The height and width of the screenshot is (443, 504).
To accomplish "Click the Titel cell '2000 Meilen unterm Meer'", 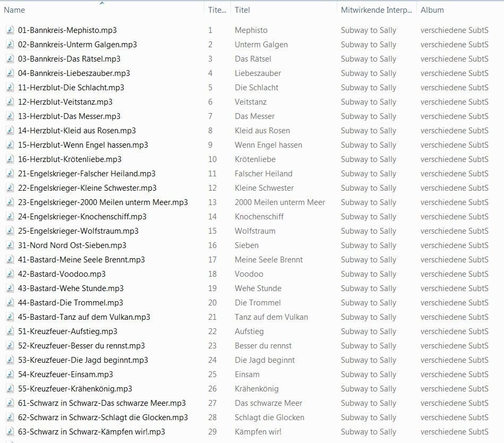I will click(280, 202).
